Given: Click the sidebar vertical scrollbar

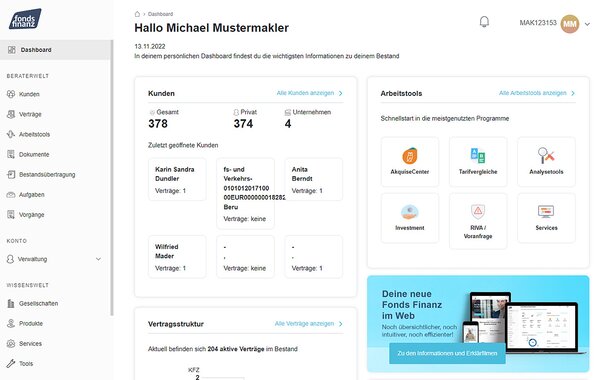Looking at the screenshot, I should click(x=112, y=177).
